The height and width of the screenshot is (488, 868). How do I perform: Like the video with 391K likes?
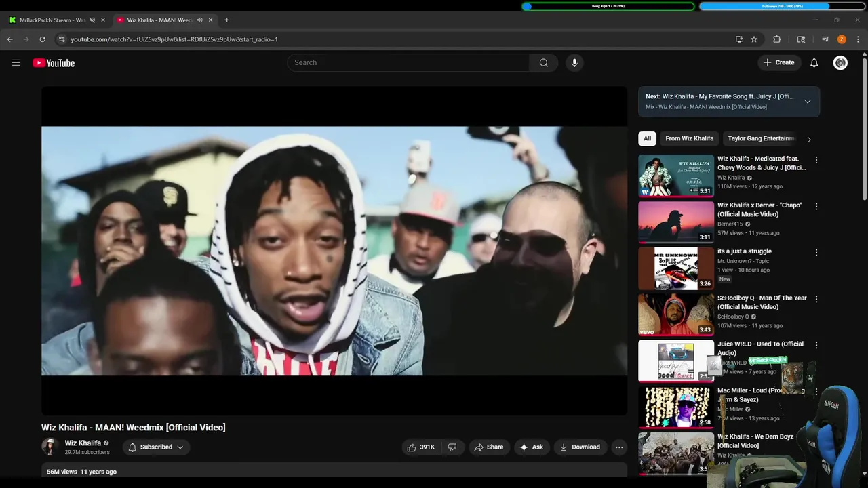click(x=420, y=447)
